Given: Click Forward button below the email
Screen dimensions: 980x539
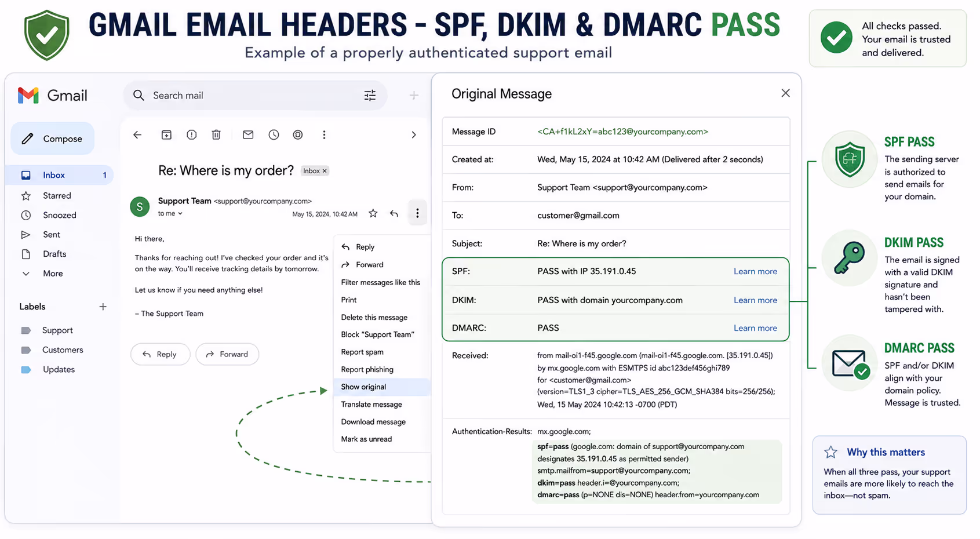Looking at the screenshot, I should (x=227, y=354).
